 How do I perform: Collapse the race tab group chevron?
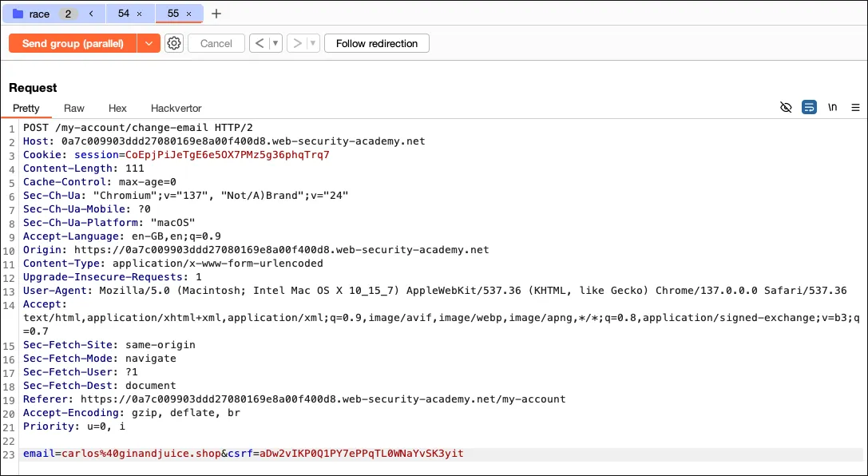[92, 14]
